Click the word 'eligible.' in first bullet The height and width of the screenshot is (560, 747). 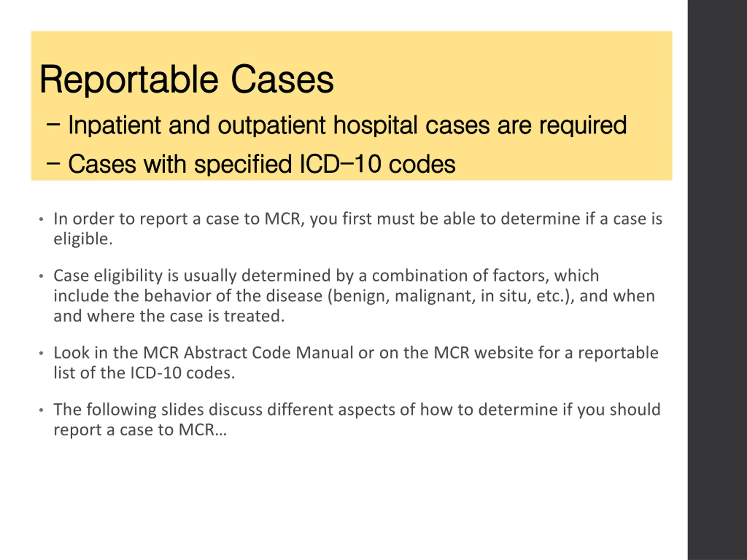[83, 239]
